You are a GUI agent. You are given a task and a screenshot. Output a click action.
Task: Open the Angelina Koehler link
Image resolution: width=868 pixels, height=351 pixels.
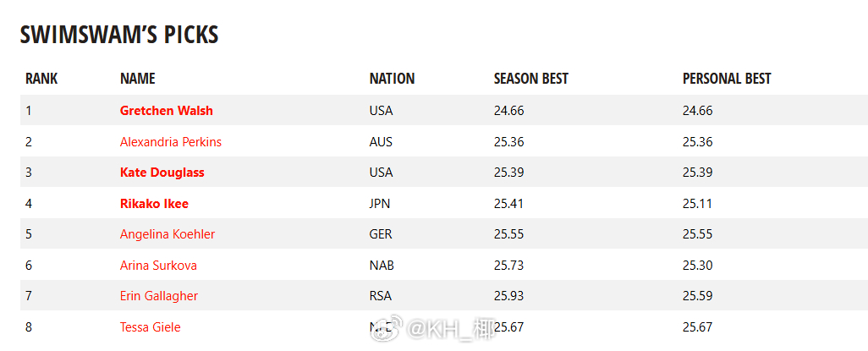(168, 235)
